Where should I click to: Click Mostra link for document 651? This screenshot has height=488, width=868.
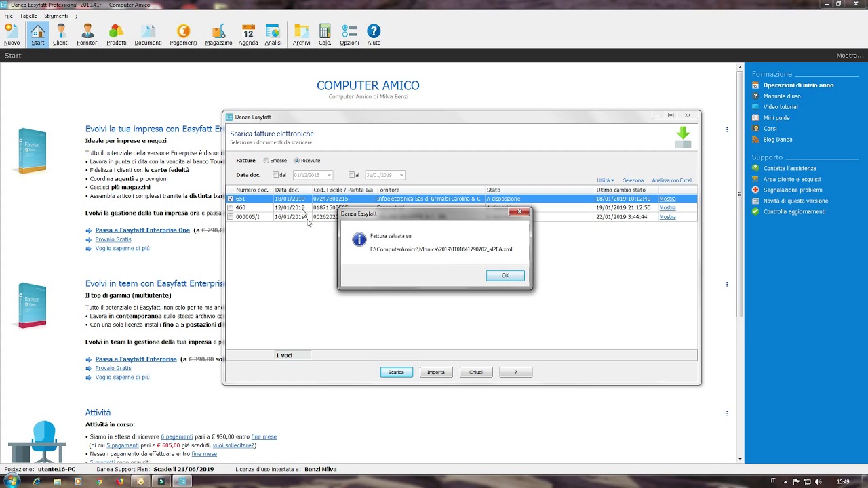[x=667, y=199]
